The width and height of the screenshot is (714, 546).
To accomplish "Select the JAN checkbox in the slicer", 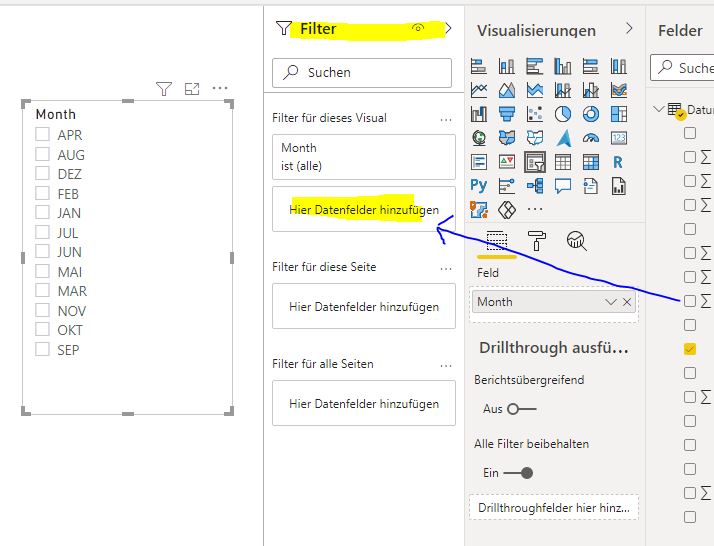I will [42, 212].
